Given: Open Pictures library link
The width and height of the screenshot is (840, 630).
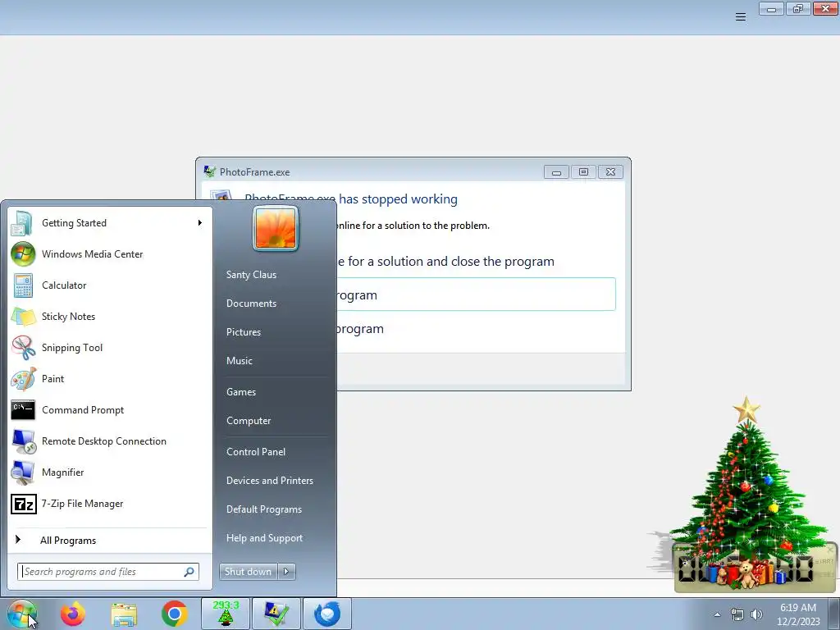Looking at the screenshot, I should click(x=244, y=332).
